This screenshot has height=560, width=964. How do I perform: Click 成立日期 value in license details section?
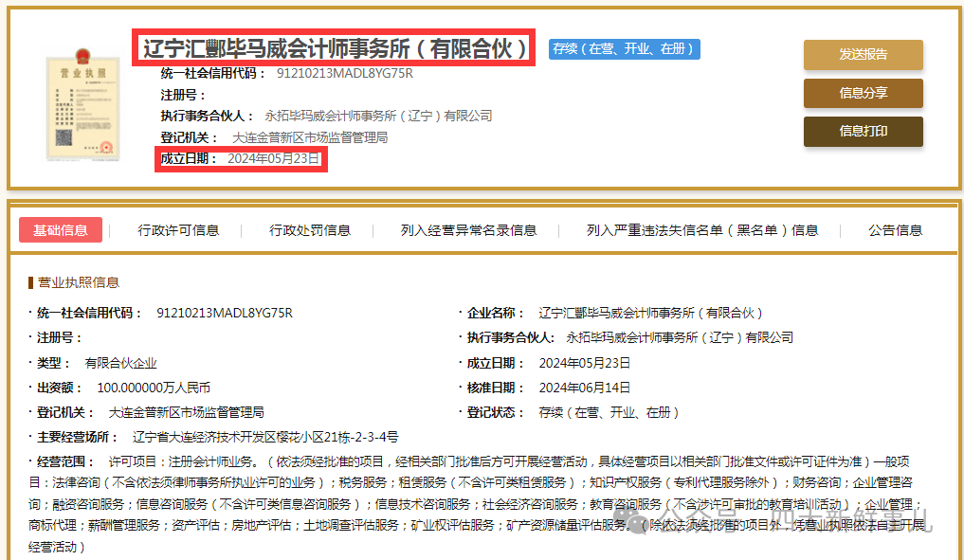pos(585,363)
